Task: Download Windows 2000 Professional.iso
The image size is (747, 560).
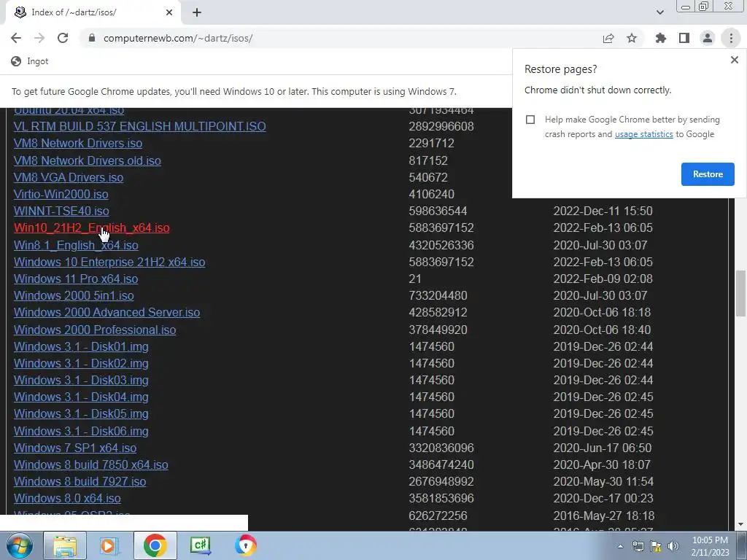Action: (x=95, y=330)
